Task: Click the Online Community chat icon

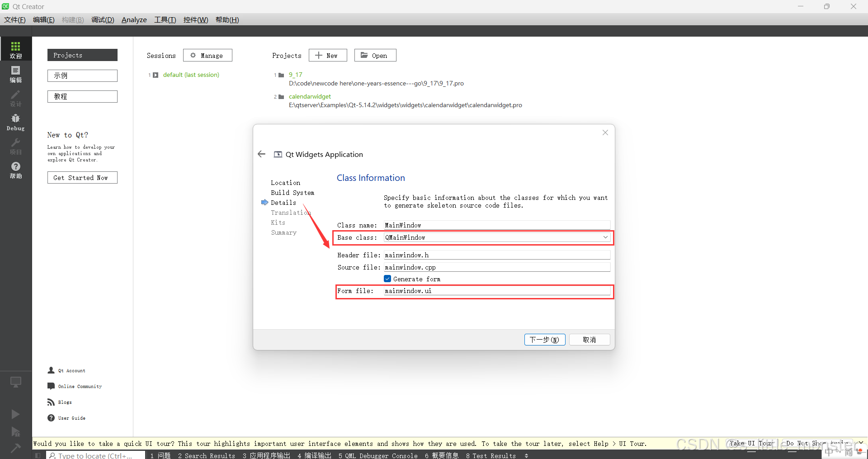Action: coord(51,386)
